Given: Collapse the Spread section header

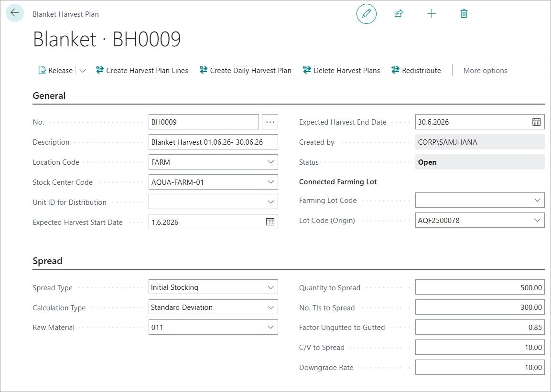Looking at the screenshot, I should point(47,261).
